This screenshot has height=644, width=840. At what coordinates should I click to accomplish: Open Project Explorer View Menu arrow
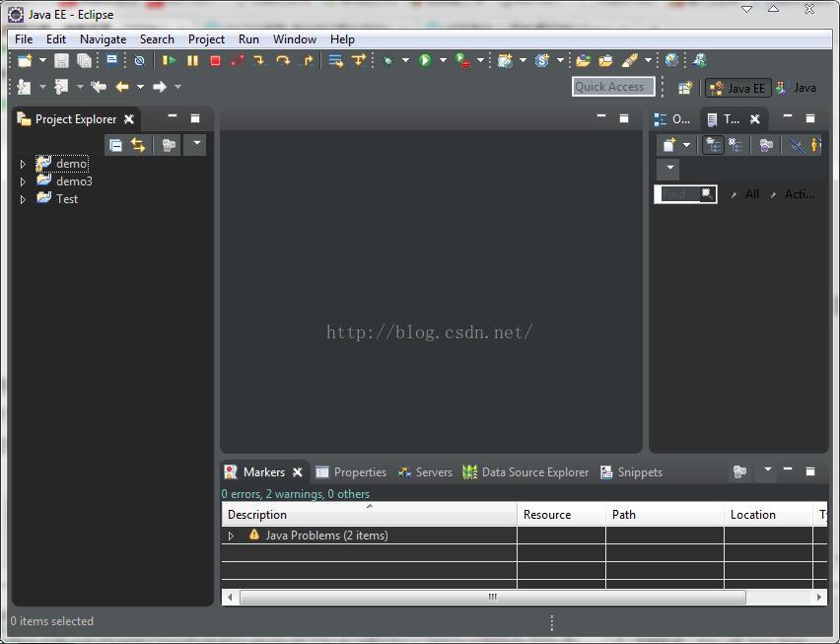196,143
